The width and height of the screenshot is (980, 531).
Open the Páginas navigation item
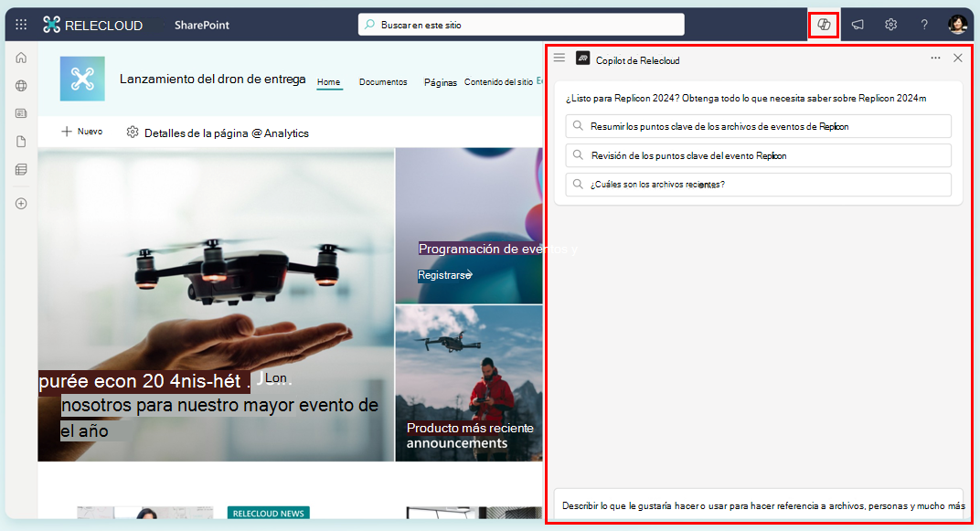click(x=441, y=81)
